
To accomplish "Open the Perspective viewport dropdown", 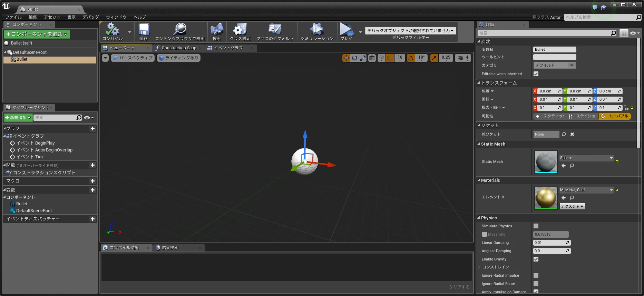I will coord(133,58).
